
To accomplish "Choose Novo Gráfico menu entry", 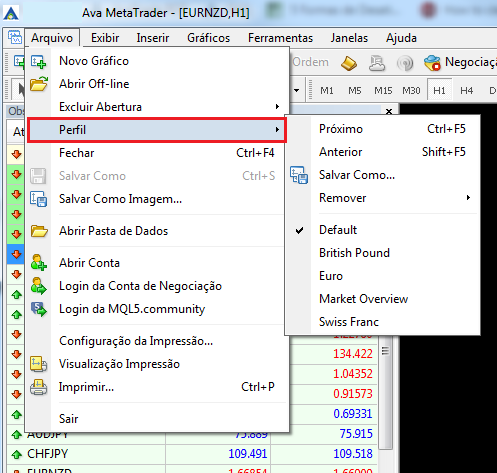I will pos(157,61).
